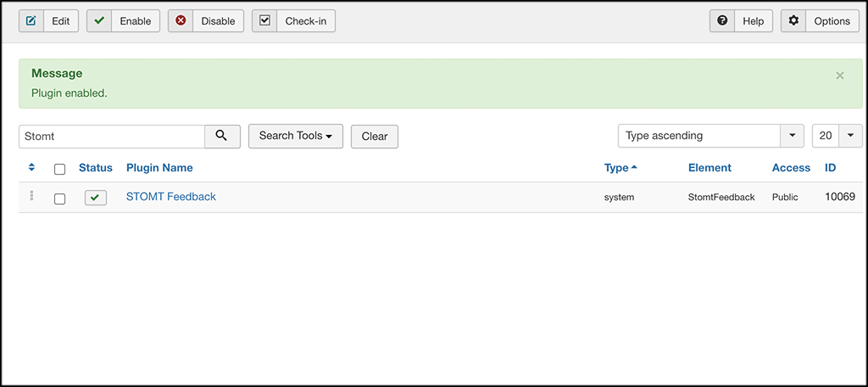Click the Disable red X button
Viewport: 868px width, 387px height.
click(x=206, y=21)
